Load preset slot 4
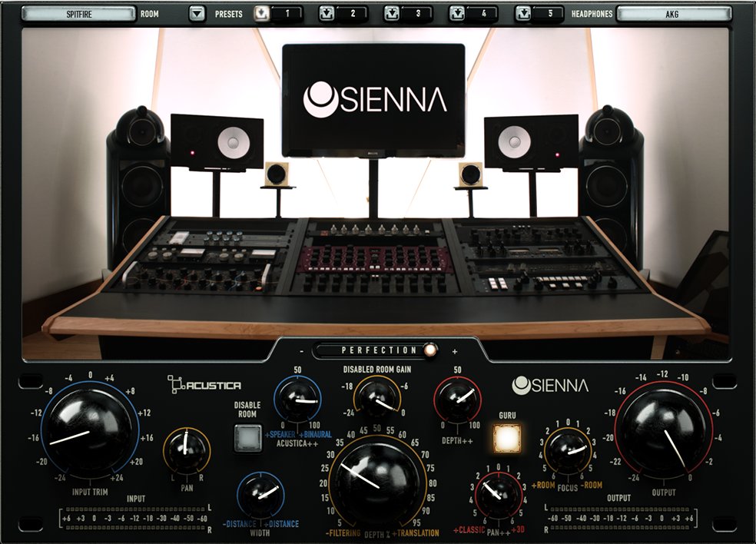The height and width of the screenshot is (544, 756). [483, 14]
